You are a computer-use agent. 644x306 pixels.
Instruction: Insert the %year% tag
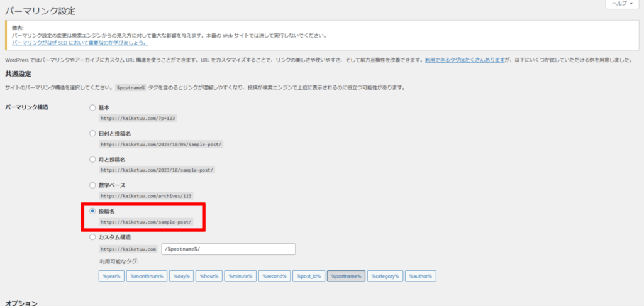[x=111, y=276]
